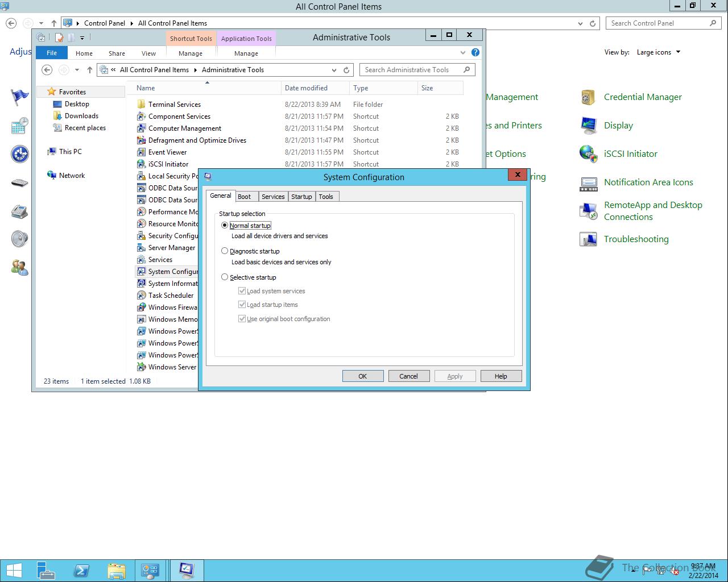The width and height of the screenshot is (728, 582).
Task: Open recent locations dropdown in Administrative Tools
Action: pos(77,70)
